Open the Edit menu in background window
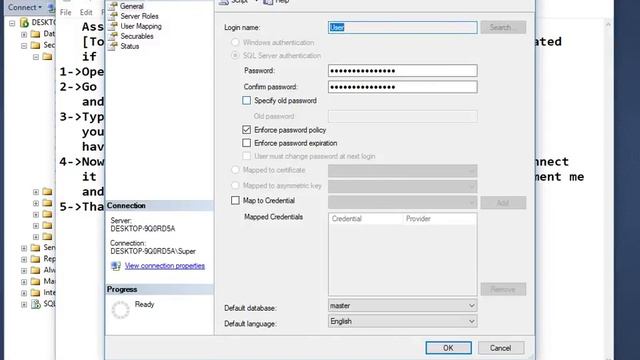Image resolution: width=640 pixels, height=360 pixels. 86,13
